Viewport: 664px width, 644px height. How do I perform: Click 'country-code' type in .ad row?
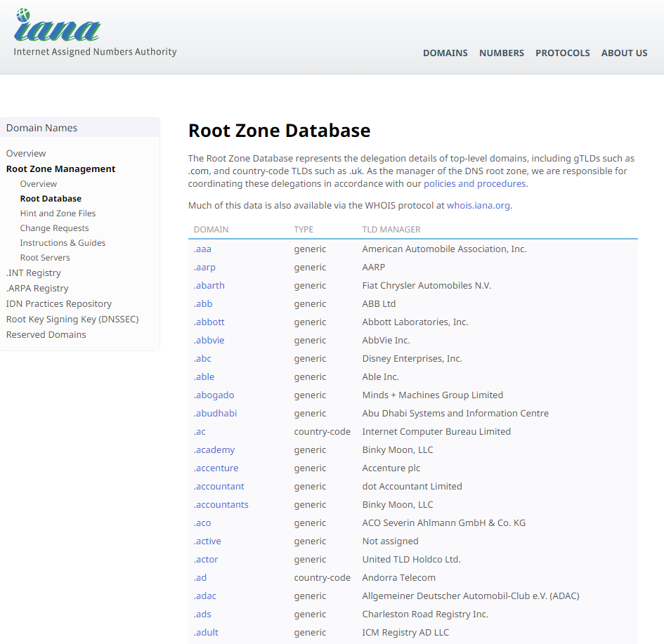coord(323,577)
